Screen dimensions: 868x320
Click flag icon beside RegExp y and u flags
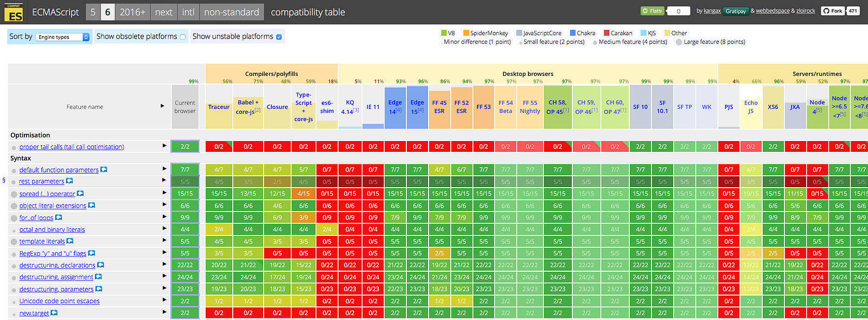[x=92, y=253]
